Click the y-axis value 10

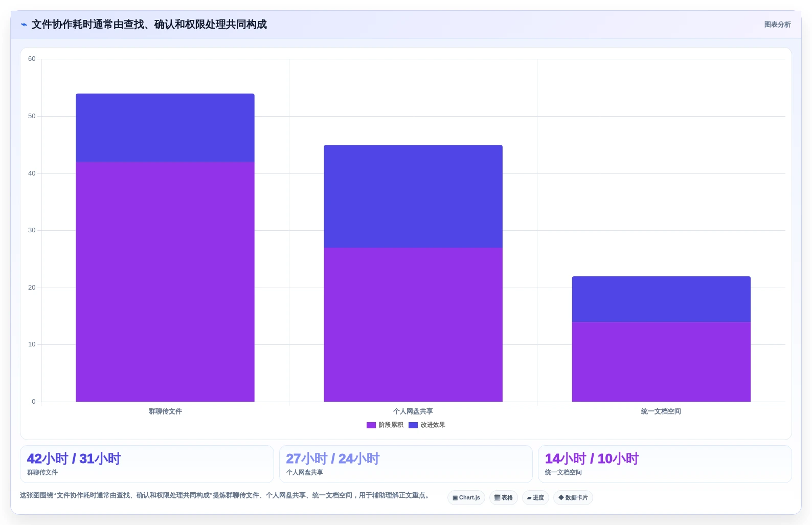[x=32, y=344]
